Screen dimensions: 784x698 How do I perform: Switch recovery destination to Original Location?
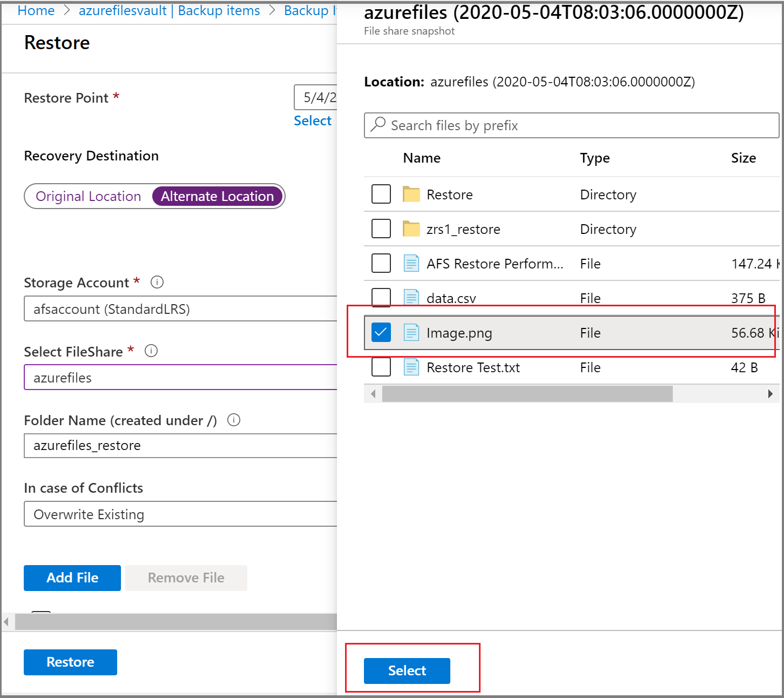click(x=87, y=196)
